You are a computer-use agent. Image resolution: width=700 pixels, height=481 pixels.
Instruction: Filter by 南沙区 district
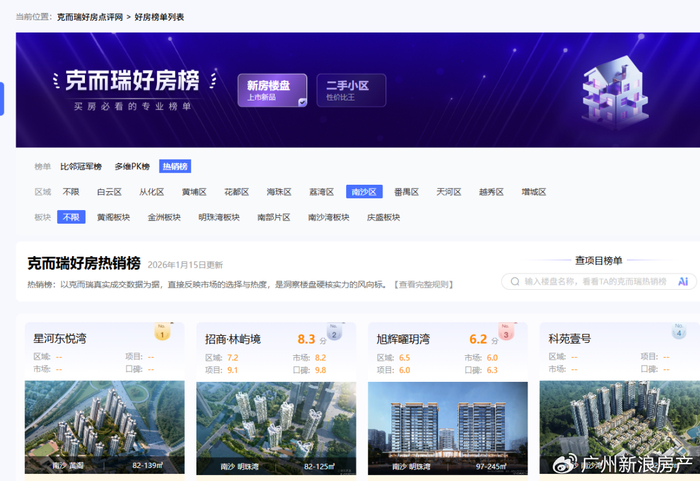click(364, 192)
